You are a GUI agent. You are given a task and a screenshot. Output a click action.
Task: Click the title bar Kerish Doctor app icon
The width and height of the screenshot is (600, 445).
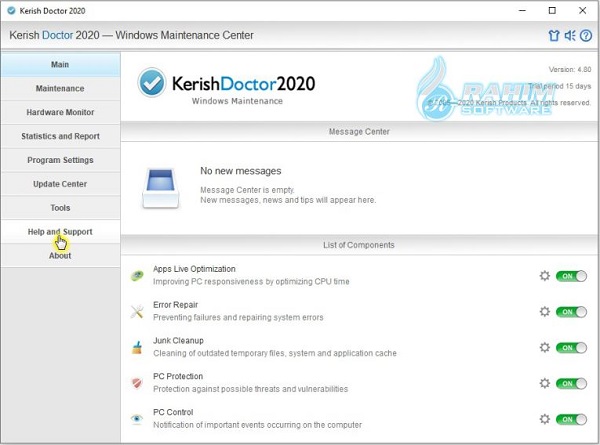(x=11, y=10)
